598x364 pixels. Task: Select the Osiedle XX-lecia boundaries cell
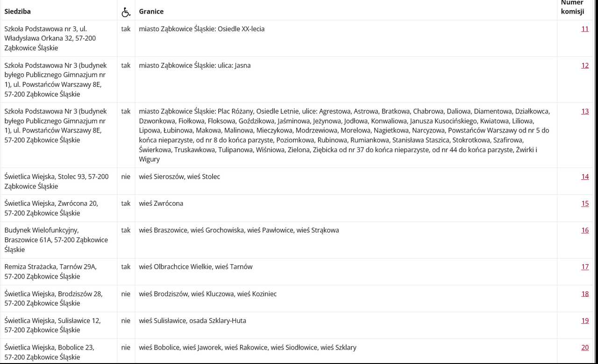click(x=346, y=38)
